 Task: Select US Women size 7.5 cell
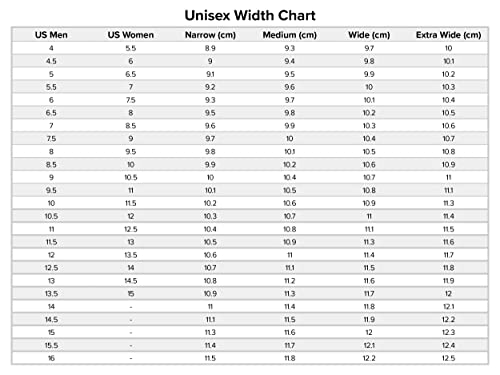tap(131, 100)
